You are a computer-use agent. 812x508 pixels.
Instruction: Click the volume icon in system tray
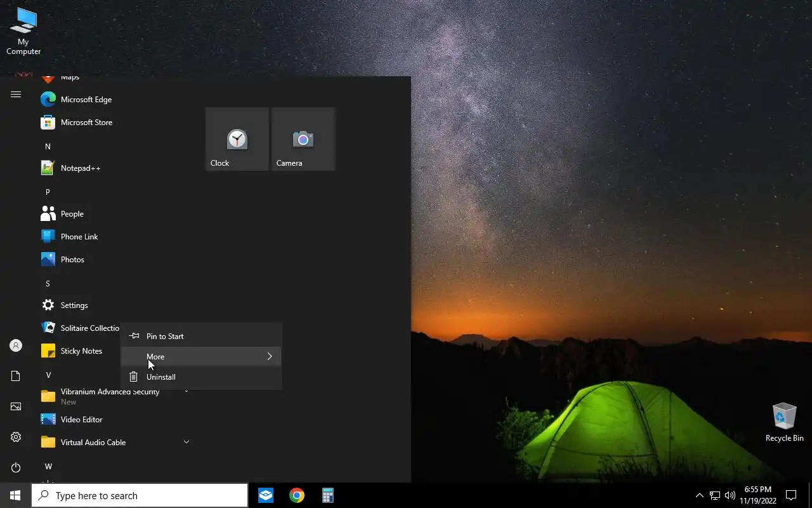click(730, 495)
